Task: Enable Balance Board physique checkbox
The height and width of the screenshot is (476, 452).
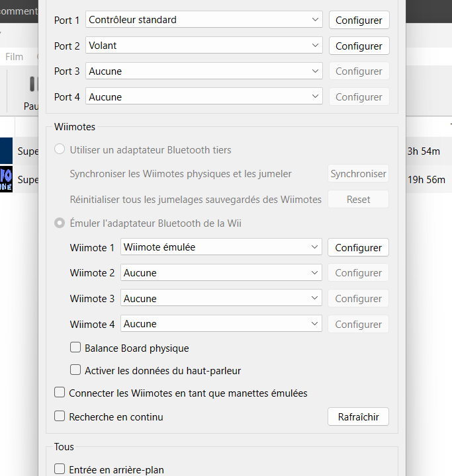Action: pyautogui.click(x=76, y=348)
